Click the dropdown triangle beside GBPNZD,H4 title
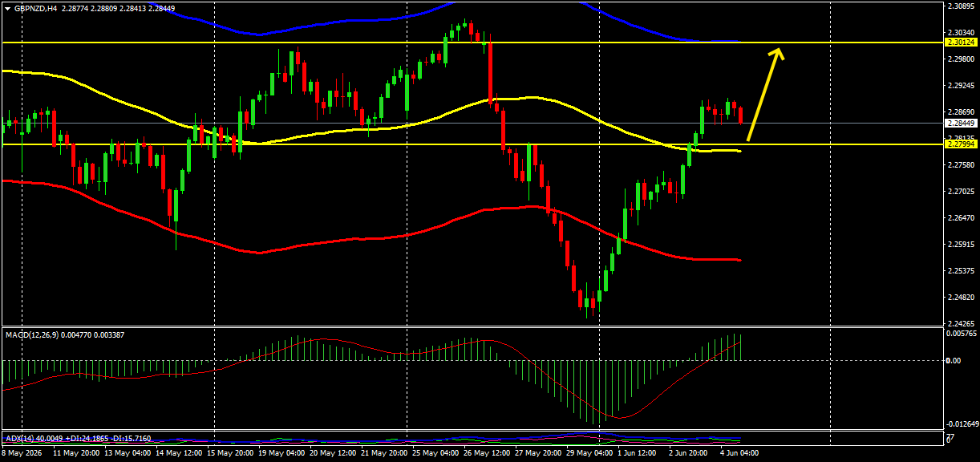Image resolution: width=980 pixels, height=462 pixels. (x=8, y=9)
